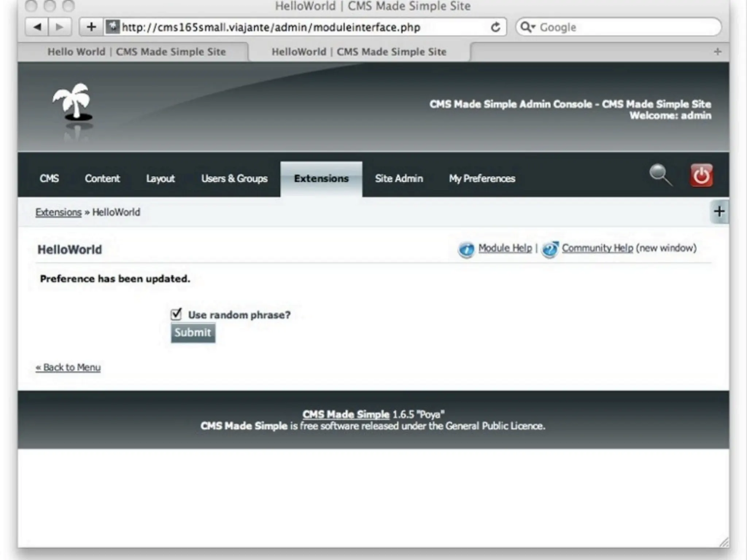This screenshot has height=560, width=747.
Task: Switch to the 'Hello World' browser tab
Action: [136, 52]
